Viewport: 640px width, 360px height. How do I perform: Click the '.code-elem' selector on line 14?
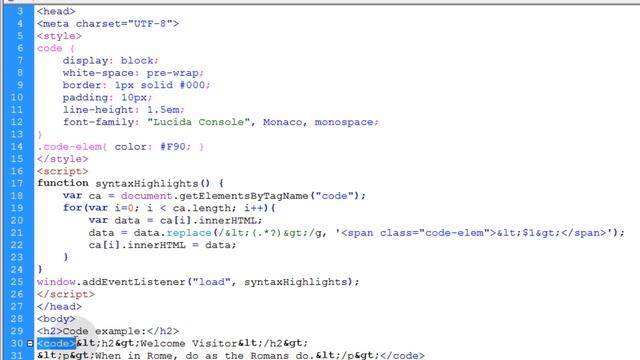pyautogui.click(x=69, y=147)
